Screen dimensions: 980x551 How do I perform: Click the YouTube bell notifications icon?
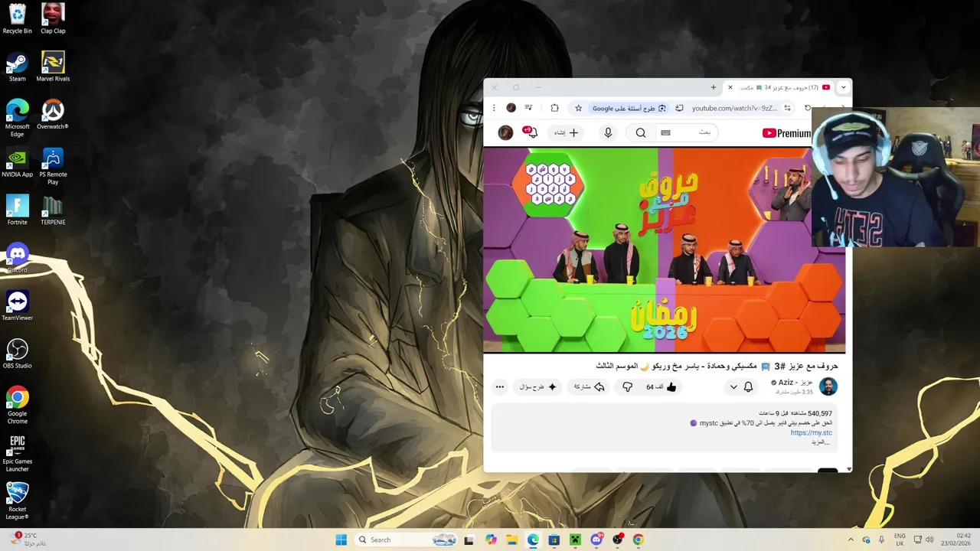pyautogui.click(x=531, y=132)
